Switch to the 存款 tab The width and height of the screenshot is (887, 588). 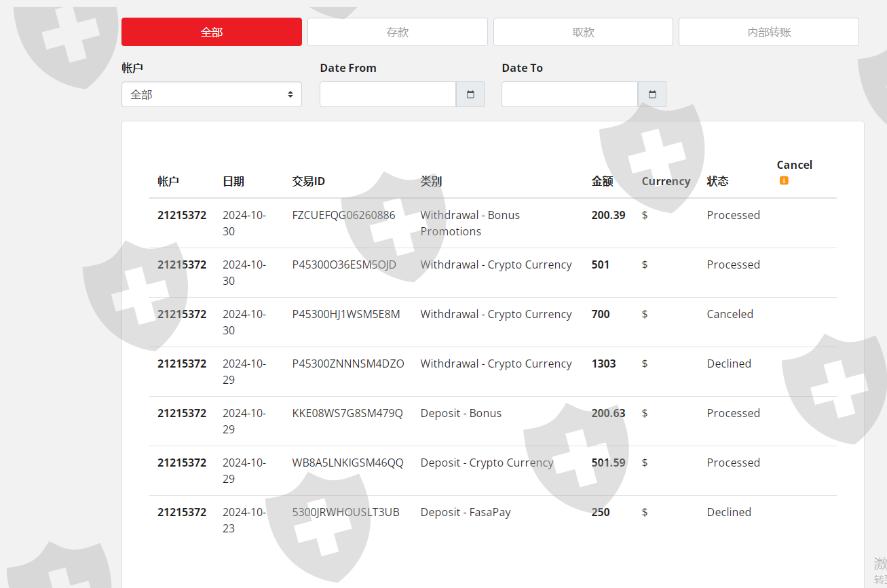(x=397, y=32)
